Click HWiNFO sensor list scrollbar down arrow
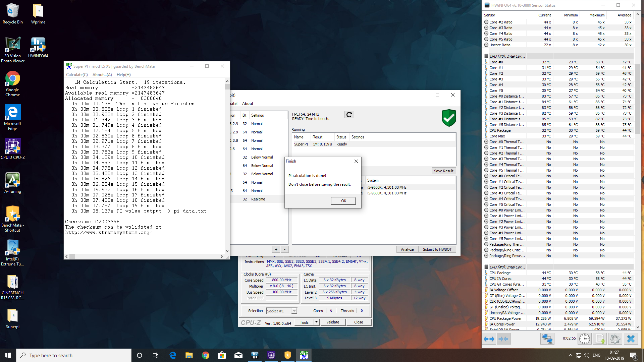 638,327
